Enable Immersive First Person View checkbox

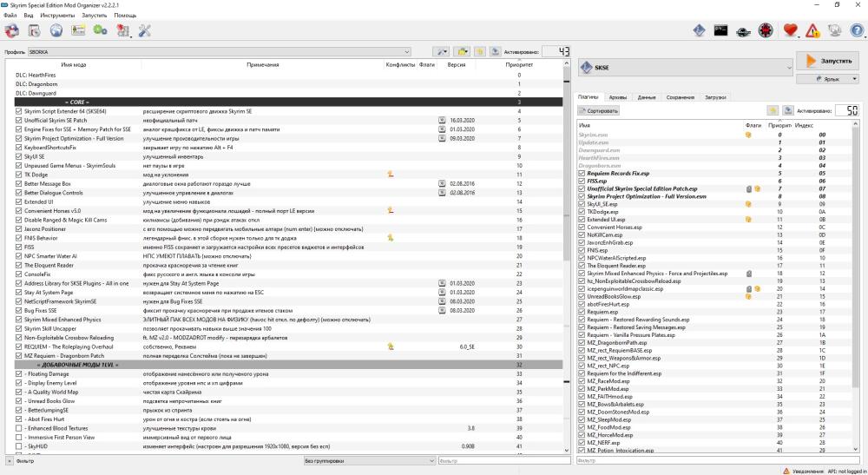(x=19, y=438)
